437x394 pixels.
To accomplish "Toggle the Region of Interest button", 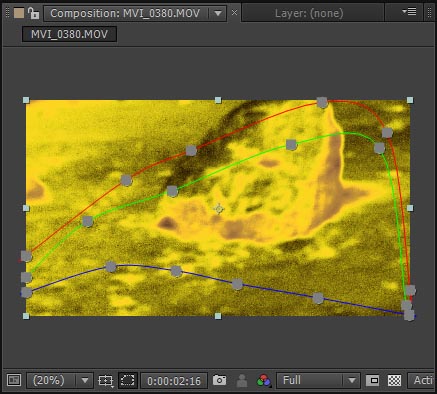I will [x=128, y=380].
